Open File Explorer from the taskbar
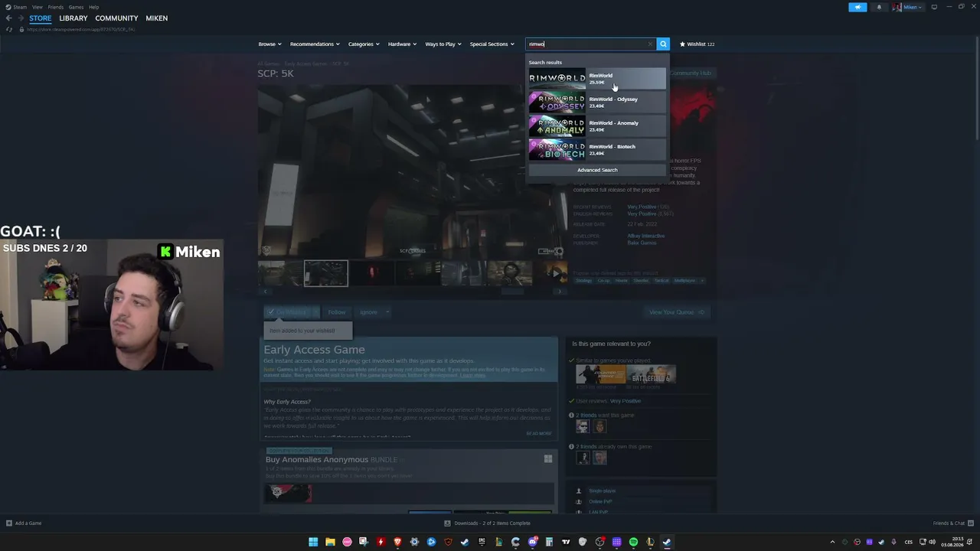Image resolution: width=980 pixels, height=551 pixels. pyautogui.click(x=330, y=542)
